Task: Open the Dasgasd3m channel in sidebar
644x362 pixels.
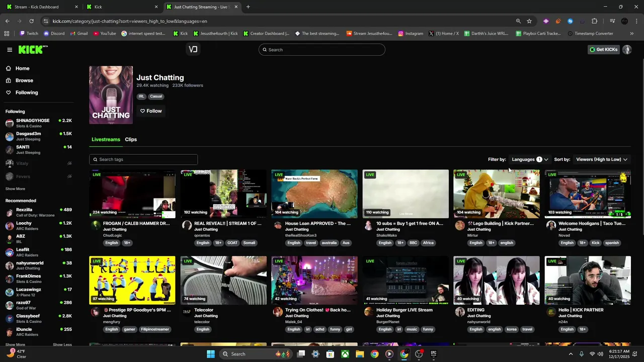Action: point(39,136)
